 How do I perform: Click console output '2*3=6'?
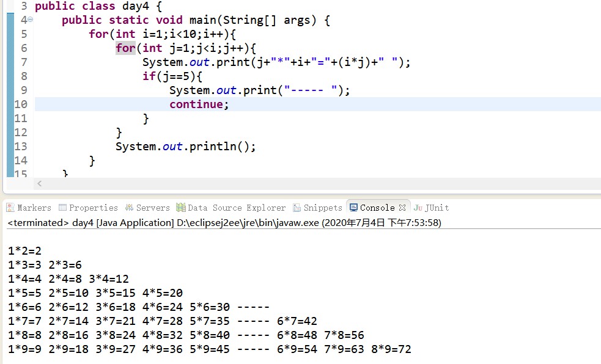tap(65, 265)
